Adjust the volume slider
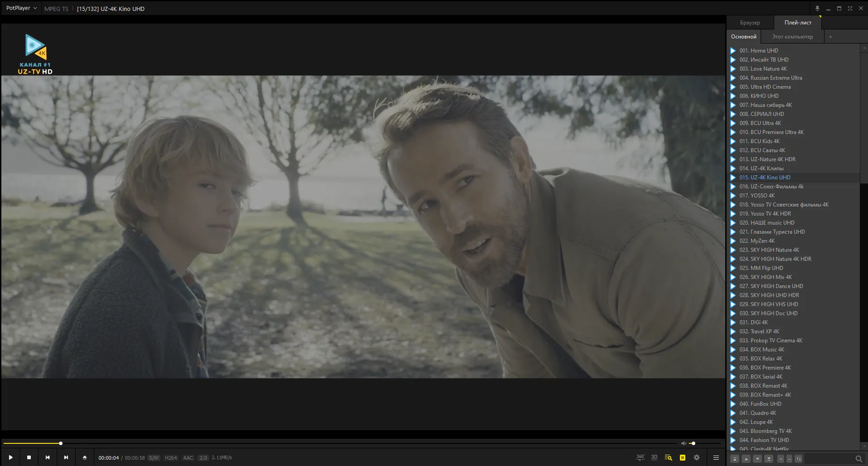The width and height of the screenshot is (868, 466). click(705, 443)
